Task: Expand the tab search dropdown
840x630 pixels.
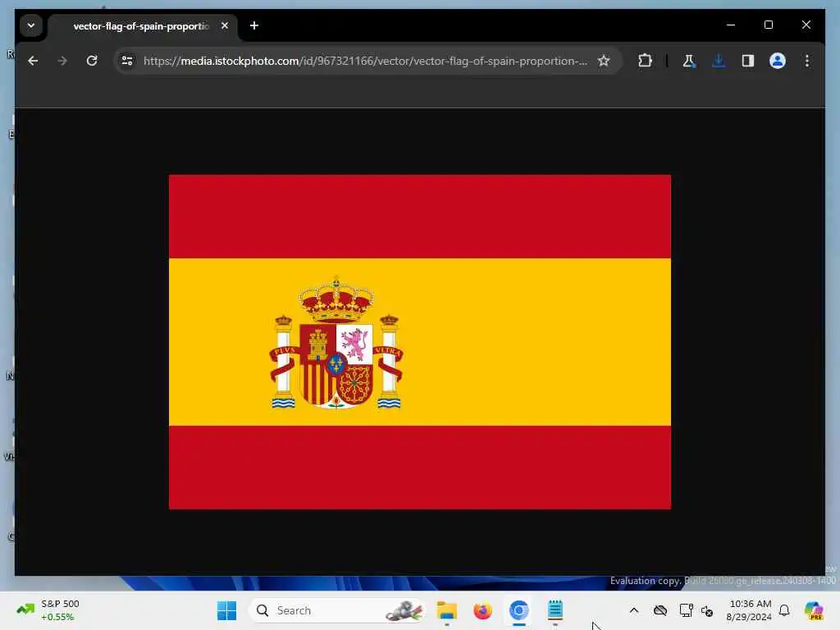Action: point(31,25)
